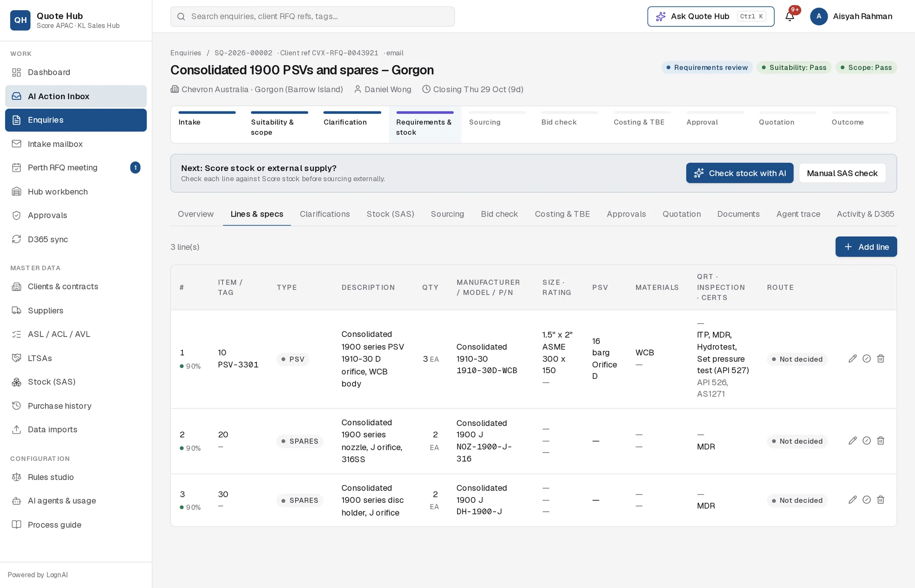Click the edit pencil icon for line PSV-3301
This screenshot has width=915, height=588.
click(x=853, y=359)
